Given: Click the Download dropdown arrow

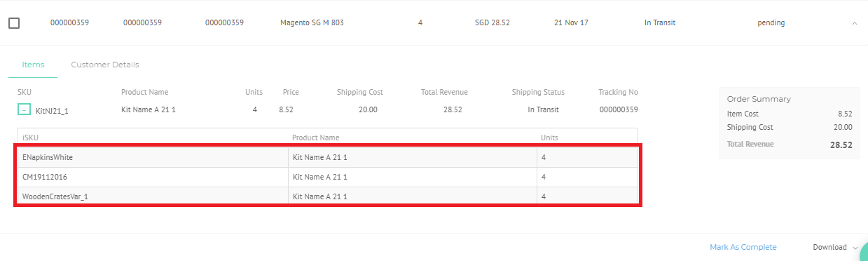Looking at the screenshot, I should 855,248.
